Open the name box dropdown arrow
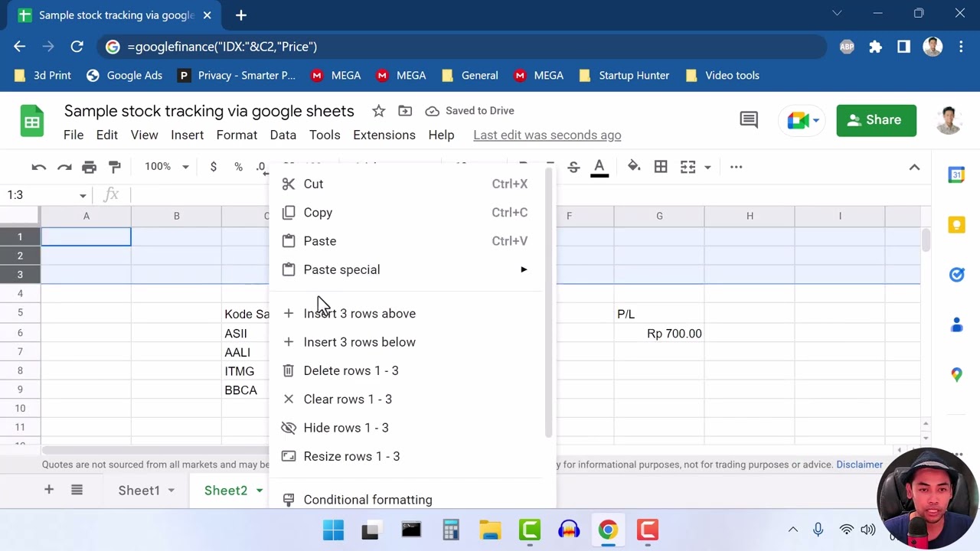 83,195
